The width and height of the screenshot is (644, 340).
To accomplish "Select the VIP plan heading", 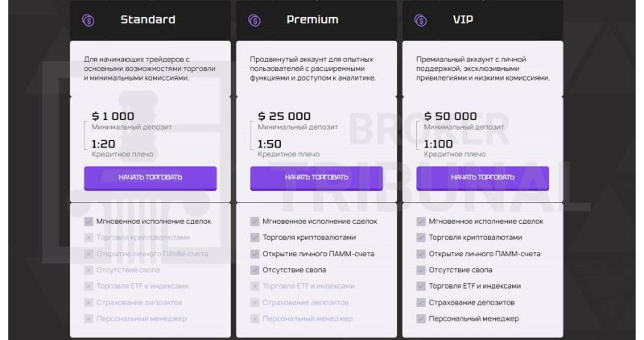I will tap(463, 19).
